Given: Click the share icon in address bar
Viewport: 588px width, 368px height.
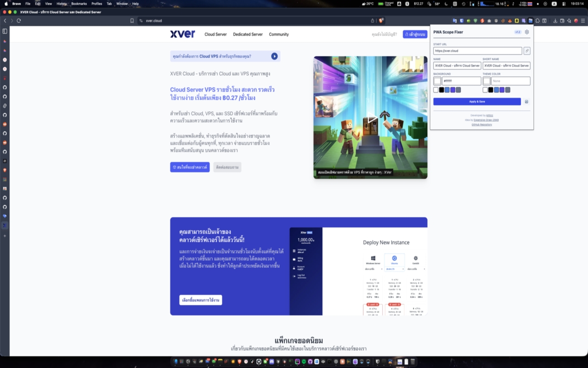Looking at the screenshot, I should coord(373,21).
